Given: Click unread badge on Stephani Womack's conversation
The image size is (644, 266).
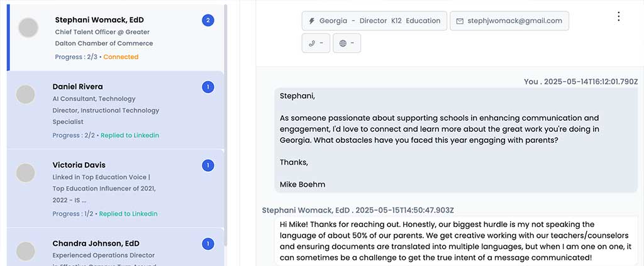Looking at the screenshot, I should coord(208,20).
